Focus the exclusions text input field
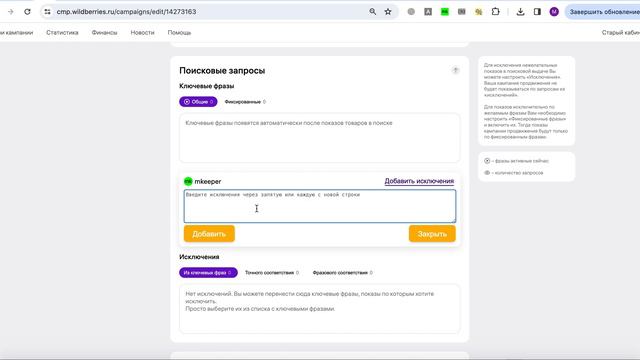Image resolution: width=640 pixels, height=360 pixels. pyautogui.click(x=320, y=206)
